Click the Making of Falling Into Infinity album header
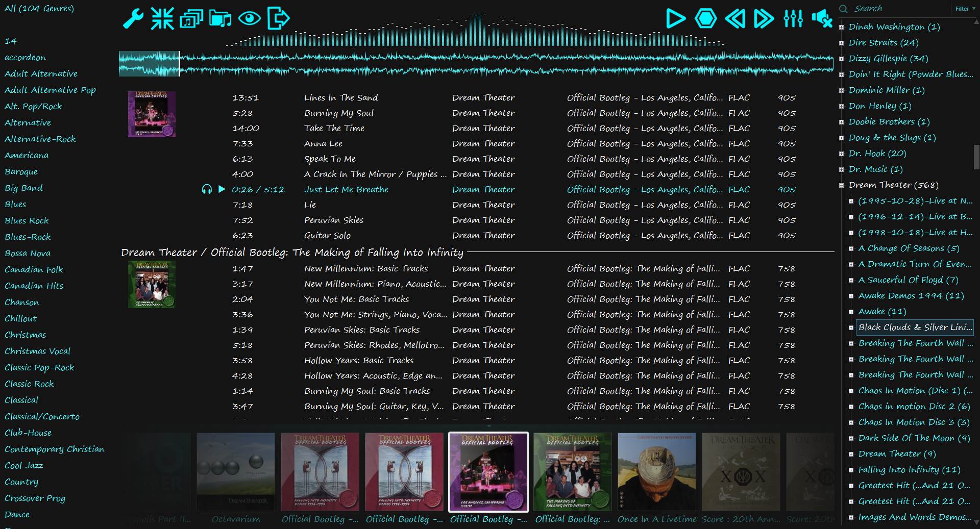The width and height of the screenshot is (980, 529). tap(292, 253)
